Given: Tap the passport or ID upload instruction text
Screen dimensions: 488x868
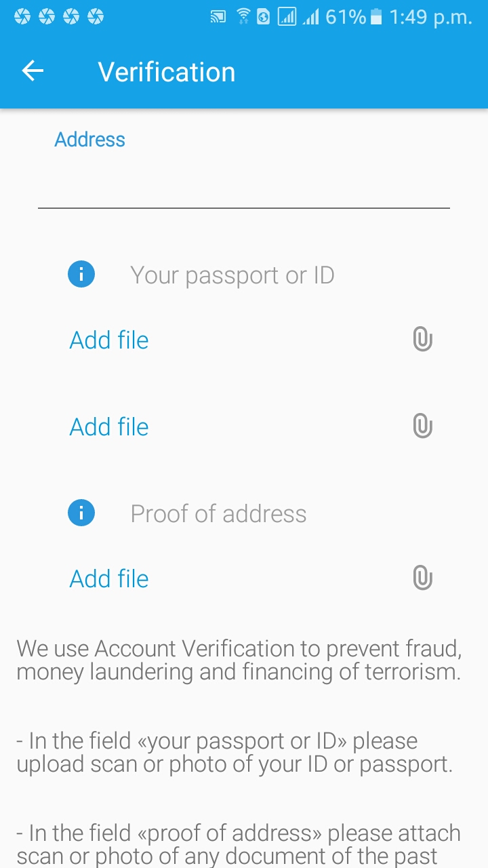Looking at the screenshot, I should click(235, 752).
